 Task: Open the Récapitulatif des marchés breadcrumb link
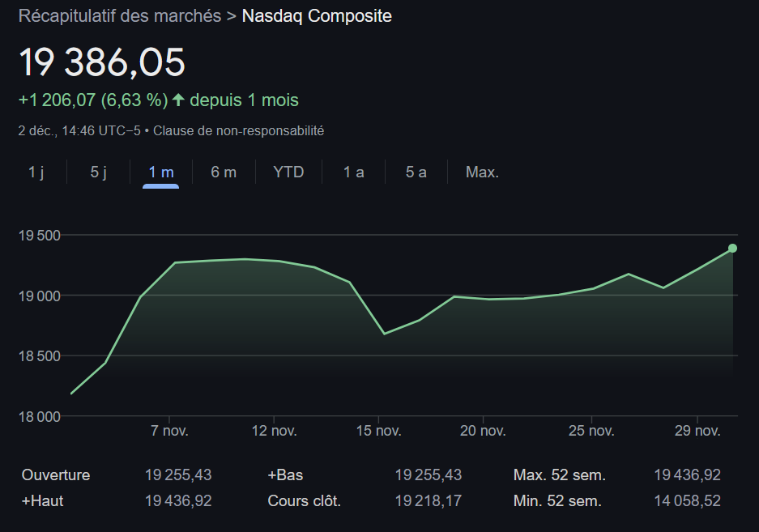pos(120,16)
